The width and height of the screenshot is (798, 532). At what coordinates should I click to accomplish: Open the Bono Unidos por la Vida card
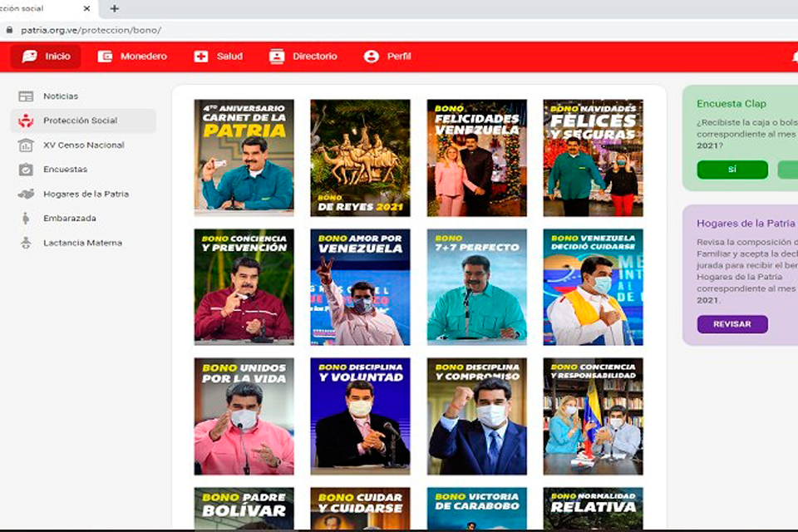244,416
